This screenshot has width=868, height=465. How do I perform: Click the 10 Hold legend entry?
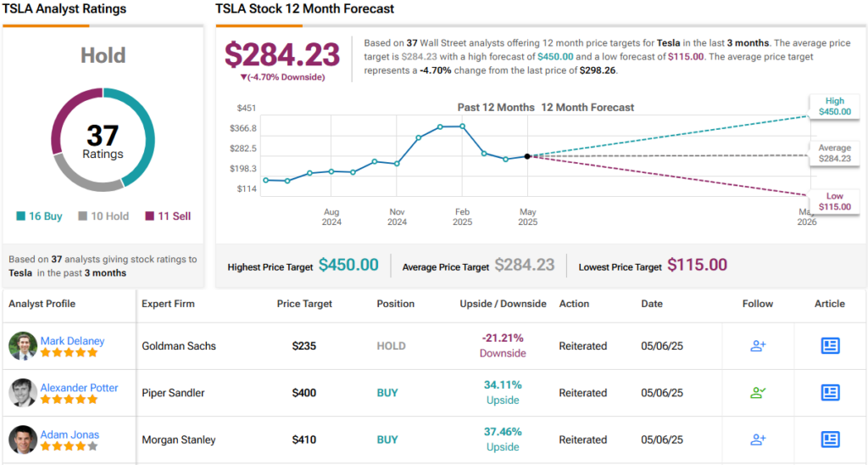[x=103, y=216]
